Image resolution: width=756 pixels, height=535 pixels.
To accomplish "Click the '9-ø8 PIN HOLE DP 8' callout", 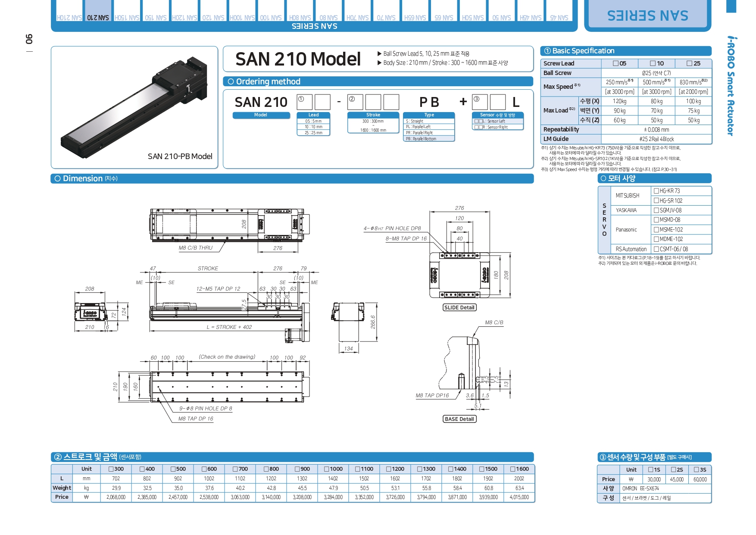I will [206, 409].
